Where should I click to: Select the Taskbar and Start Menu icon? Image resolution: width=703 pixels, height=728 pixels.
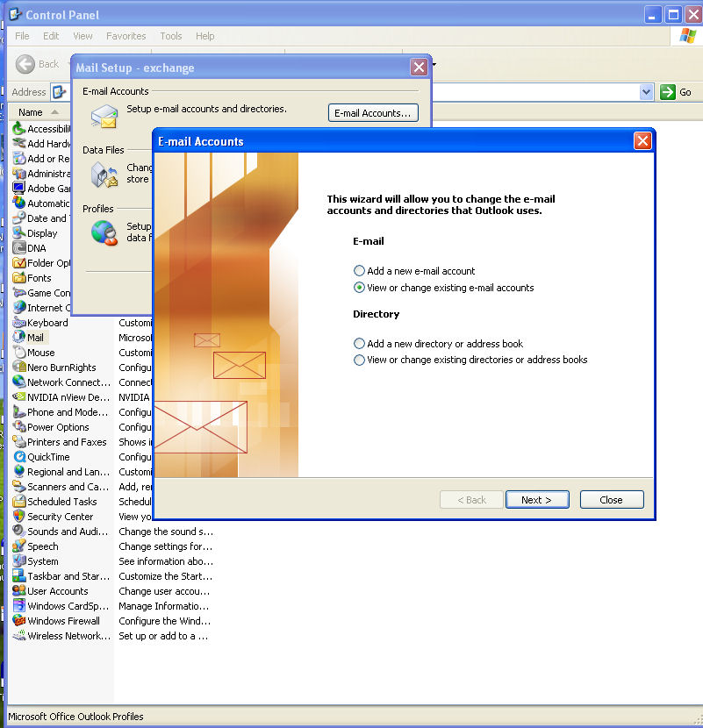click(19, 575)
